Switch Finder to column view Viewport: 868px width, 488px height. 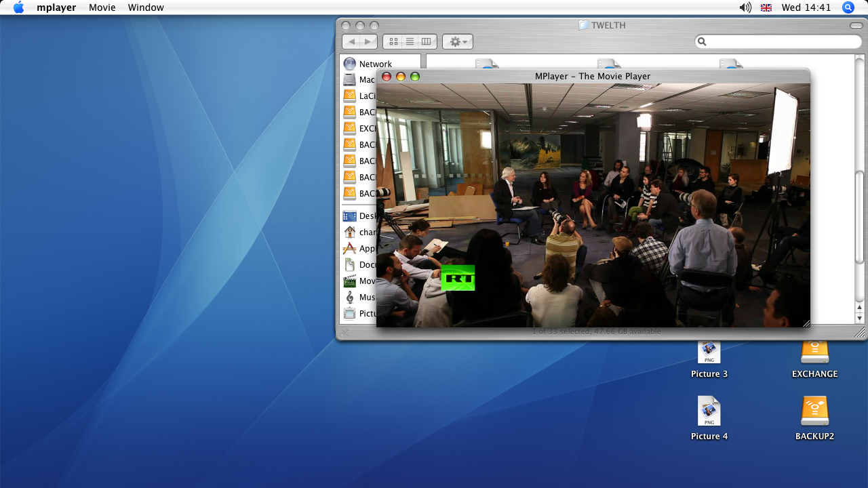[x=427, y=41]
